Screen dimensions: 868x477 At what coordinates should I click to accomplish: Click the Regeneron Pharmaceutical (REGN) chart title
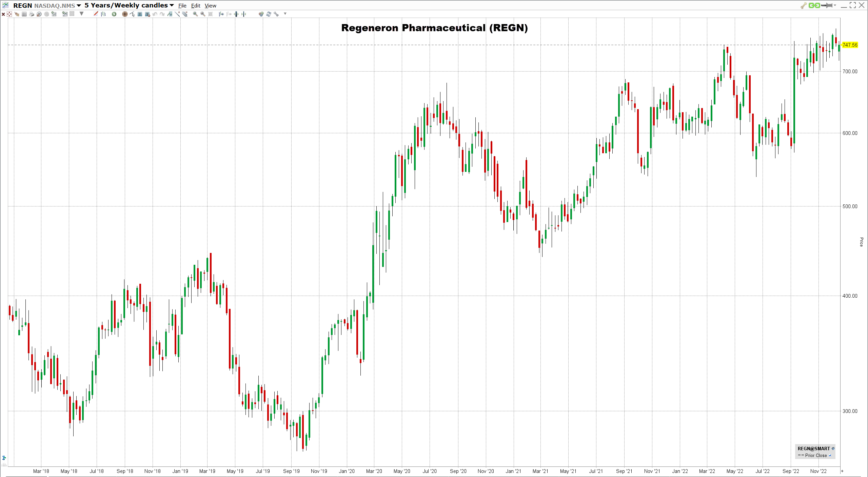[x=434, y=28]
